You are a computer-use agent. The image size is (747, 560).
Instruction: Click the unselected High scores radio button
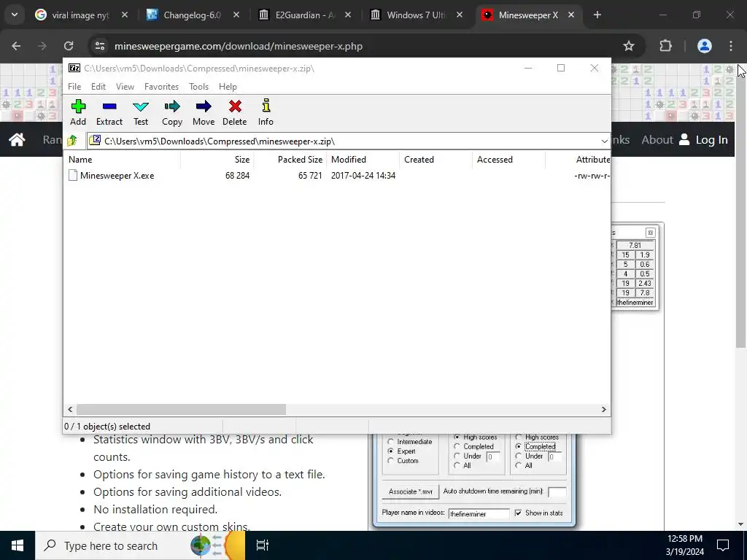pyautogui.click(x=519, y=437)
